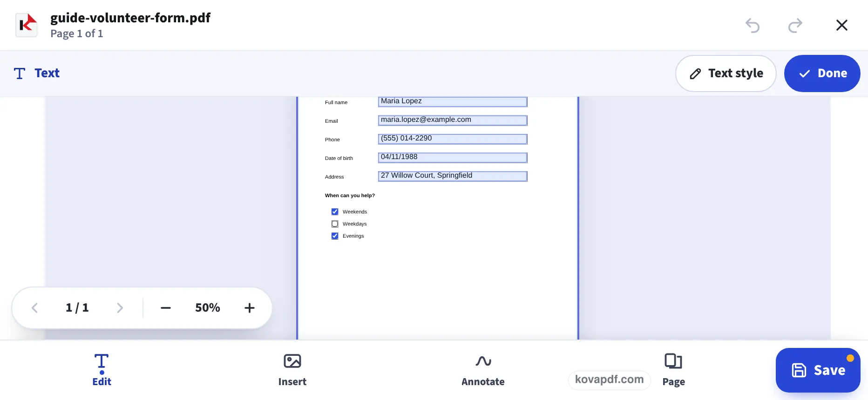Image resolution: width=868 pixels, height=400 pixels.
Task: Check the Weekdays checkbox
Action: [x=335, y=224]
